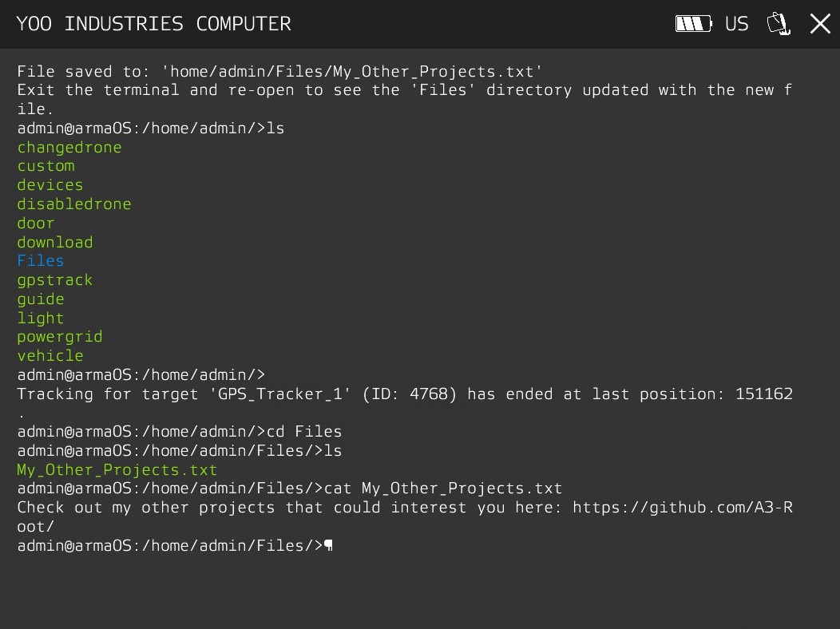The width and height of the screenshot is (840, 629).
Task: Click the guide command entry
Action: [x=41, y=299]
